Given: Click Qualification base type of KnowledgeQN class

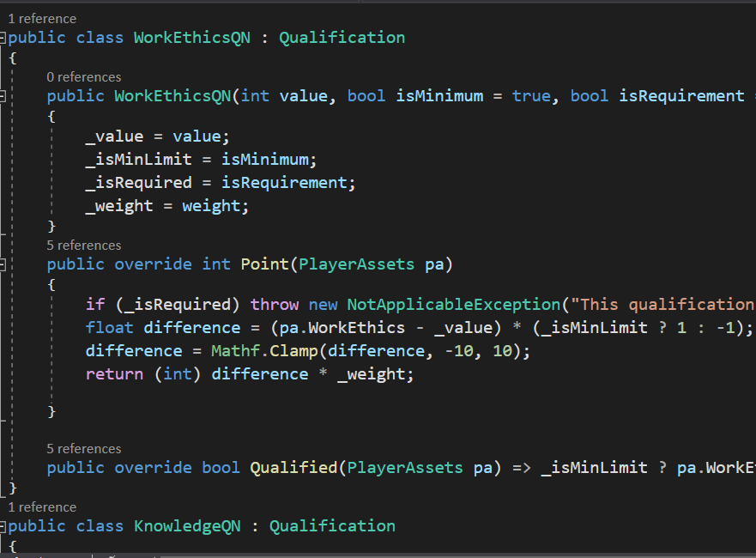Looking at the screenshot, I should [332, 526].
